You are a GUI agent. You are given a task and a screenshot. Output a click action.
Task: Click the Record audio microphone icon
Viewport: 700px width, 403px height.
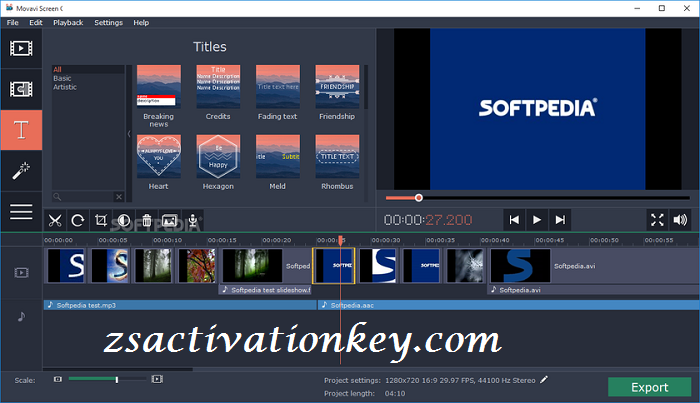[x=193, y=220]
